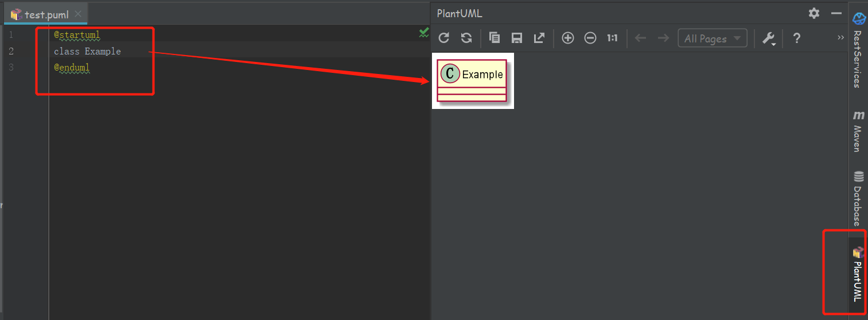The width and height of the screenshot is (868, 320).
Task: Hide the PlantUML tool window
Action: 836,13
